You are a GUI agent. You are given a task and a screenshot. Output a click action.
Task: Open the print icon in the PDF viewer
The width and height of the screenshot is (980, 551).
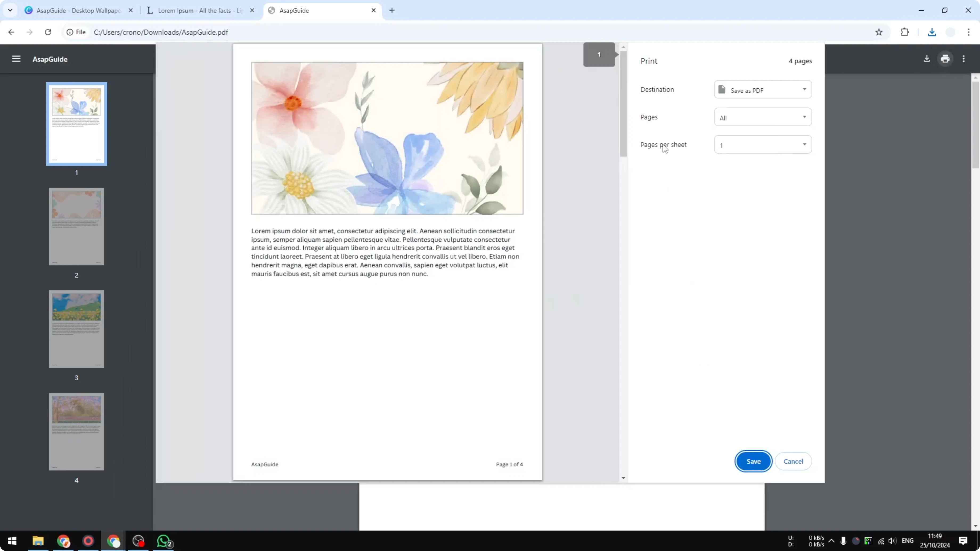pos(945,59)
